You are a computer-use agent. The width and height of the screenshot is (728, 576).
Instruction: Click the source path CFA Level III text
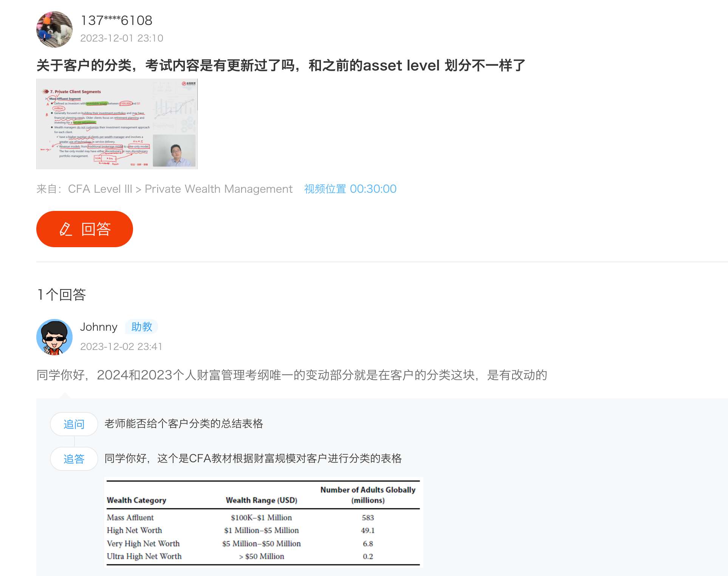tap(100, 189)
